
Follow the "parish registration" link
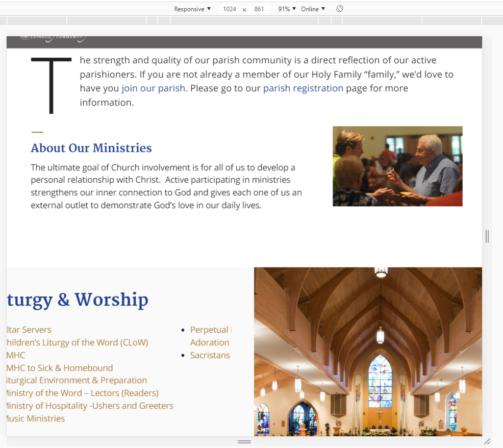[303, 88]
